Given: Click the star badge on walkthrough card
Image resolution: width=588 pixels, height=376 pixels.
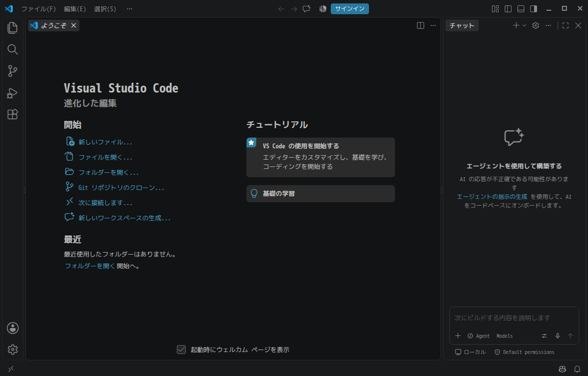Looking at the screenshot, I should (x=251, y=142).
